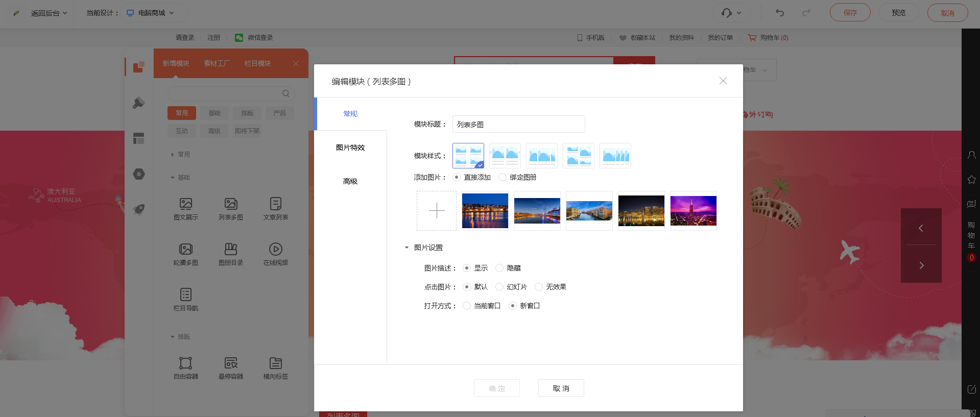Select the 产品 filter tag

point(280,113)
